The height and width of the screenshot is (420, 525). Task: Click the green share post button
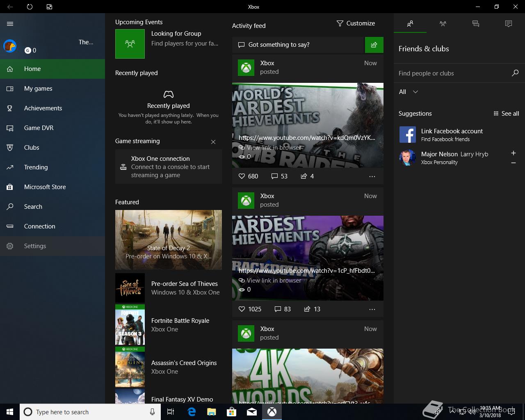[x=374, y=45]
